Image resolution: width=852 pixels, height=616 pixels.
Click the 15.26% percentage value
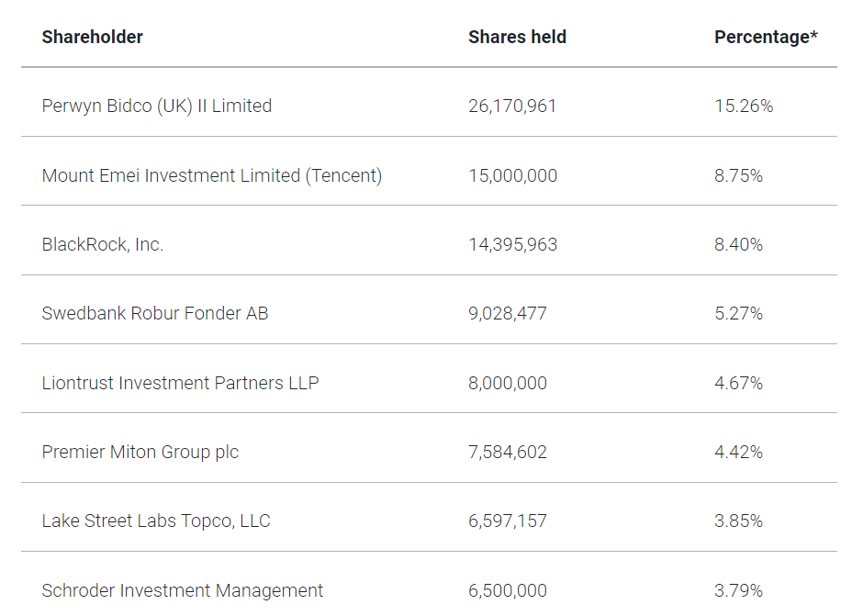click(x=744, y=106)
